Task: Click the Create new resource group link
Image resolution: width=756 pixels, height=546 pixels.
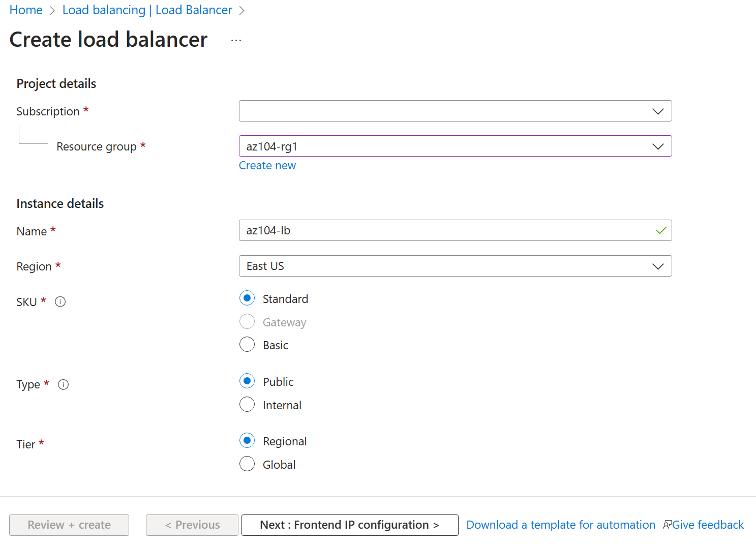Action: coord(267,165)
